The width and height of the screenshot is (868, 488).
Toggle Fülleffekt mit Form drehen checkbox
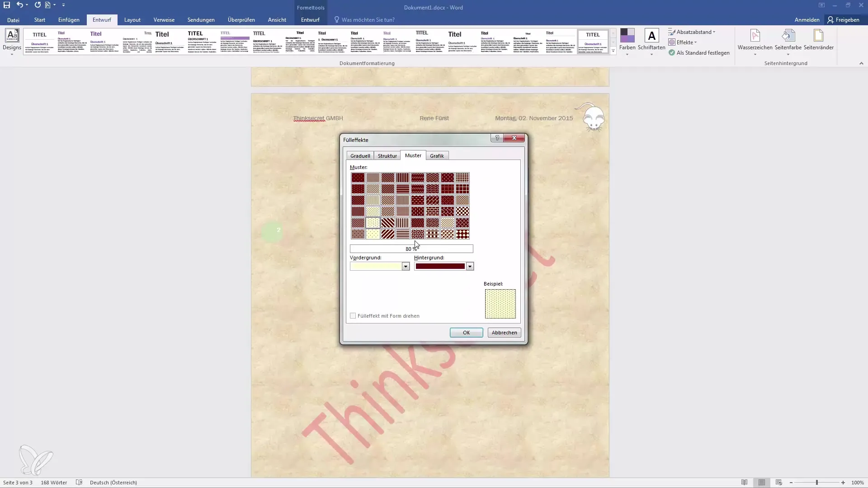[353, 316]
